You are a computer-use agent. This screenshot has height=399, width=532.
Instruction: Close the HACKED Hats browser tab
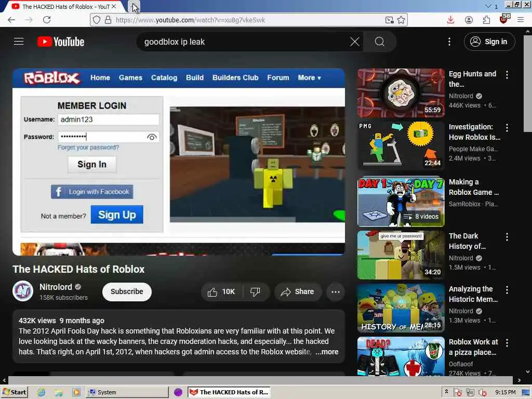[x=114, y=6]
